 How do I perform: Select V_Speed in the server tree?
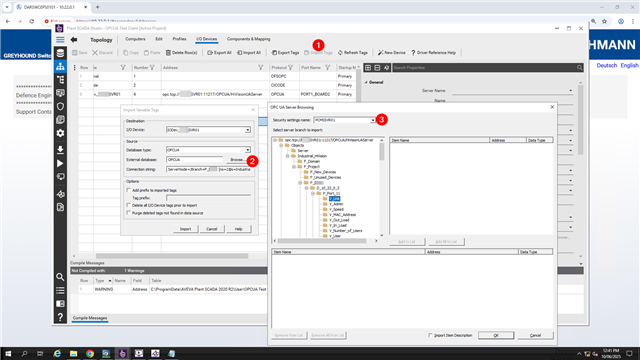click(x=336, y=209)
